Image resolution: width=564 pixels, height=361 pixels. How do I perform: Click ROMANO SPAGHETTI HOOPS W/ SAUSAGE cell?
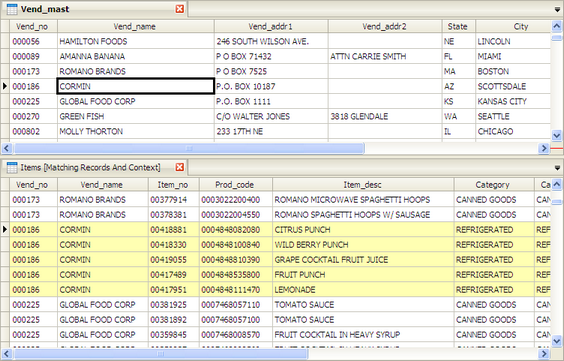[x=363, y=215]
